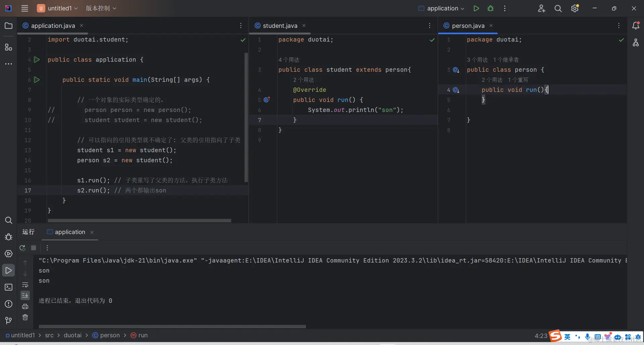Image resolution: width=644 pixels, height=345 pixels.
Task: Open the Problems tool window
Action: tap(9, 304)
